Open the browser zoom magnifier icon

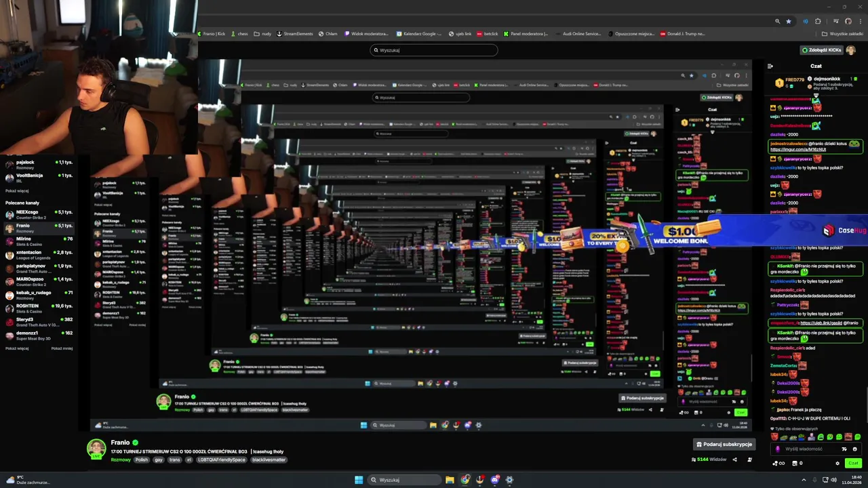pos(777,21)
